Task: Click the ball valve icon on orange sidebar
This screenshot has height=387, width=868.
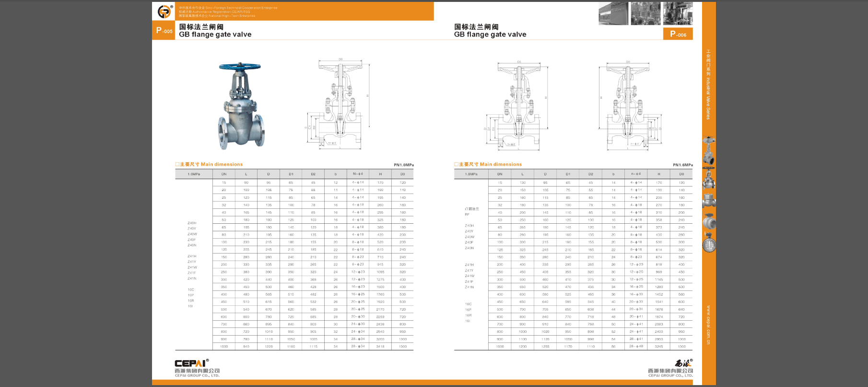Action: point(709,221)
